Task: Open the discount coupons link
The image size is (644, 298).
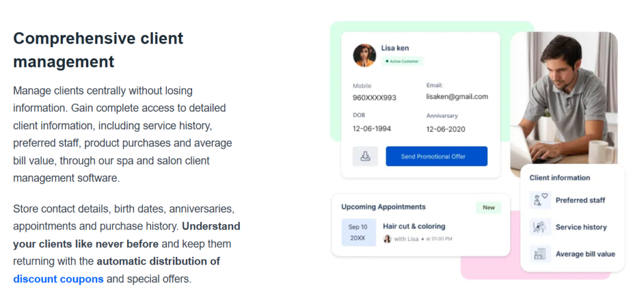Action: coord(58,278)
